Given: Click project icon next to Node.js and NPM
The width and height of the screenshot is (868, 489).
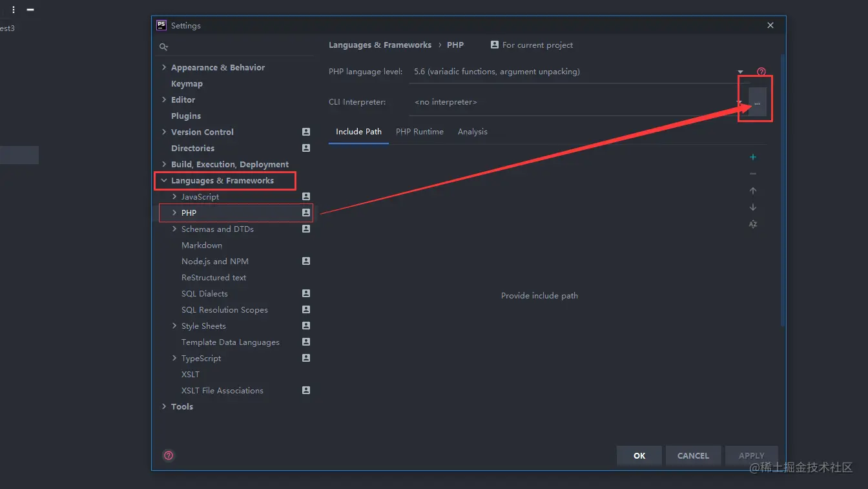Looking at the screenshot, I should pos(306,261).
